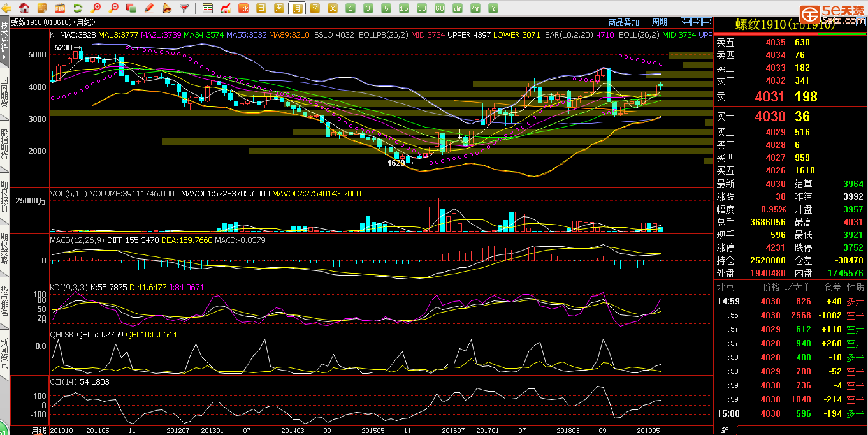
Task: Click the 卖一 price 4031
Action: tap(770, 97)
